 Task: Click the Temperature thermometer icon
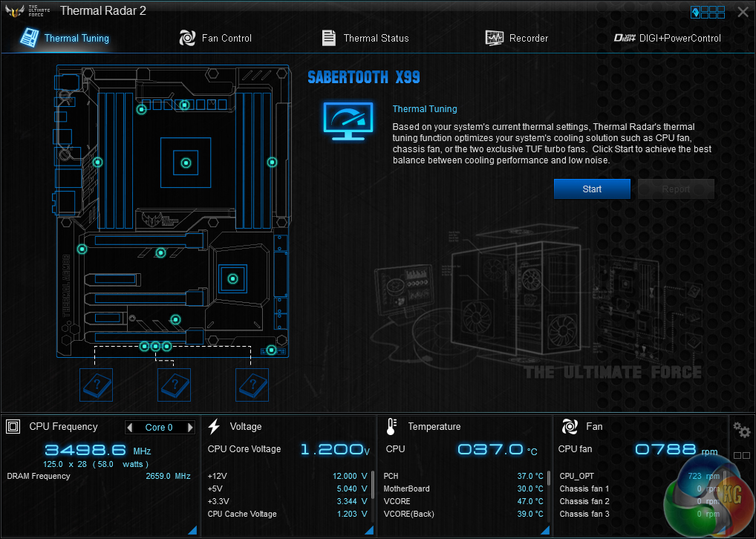[391, 427]
